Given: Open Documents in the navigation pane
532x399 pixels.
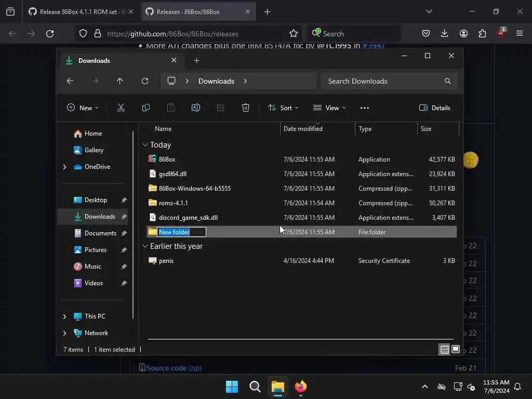Looking at the screenshot, I should coord(96,233).
